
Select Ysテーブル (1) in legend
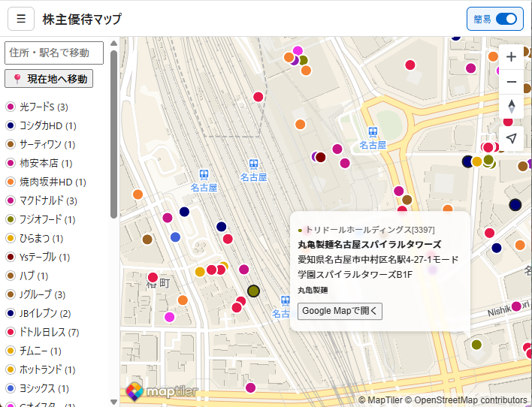pyautogui.click(x=38, y=257)
